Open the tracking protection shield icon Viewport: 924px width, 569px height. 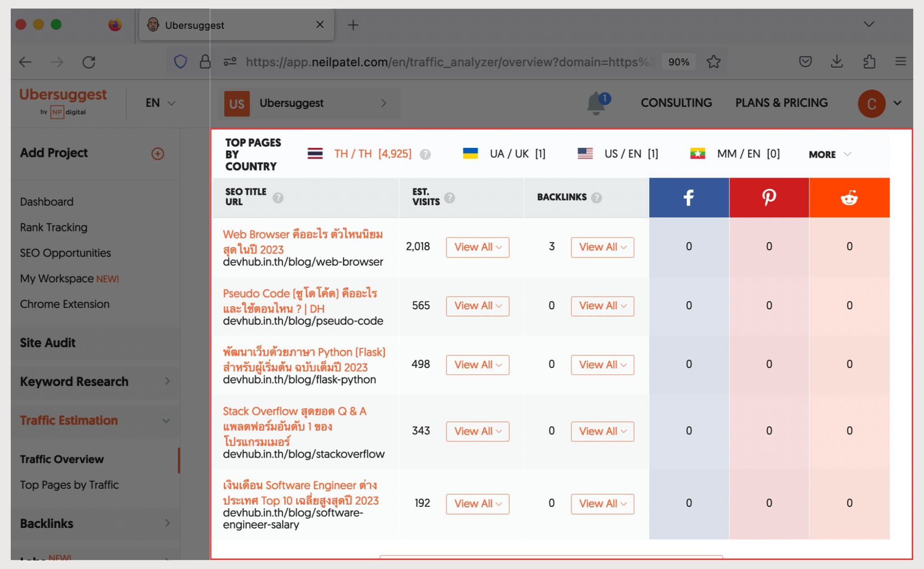coord(180,61)
